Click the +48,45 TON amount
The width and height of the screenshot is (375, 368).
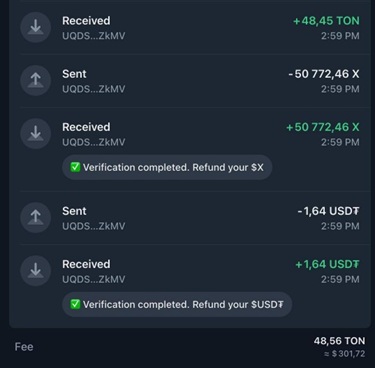(x=326, y=21)
